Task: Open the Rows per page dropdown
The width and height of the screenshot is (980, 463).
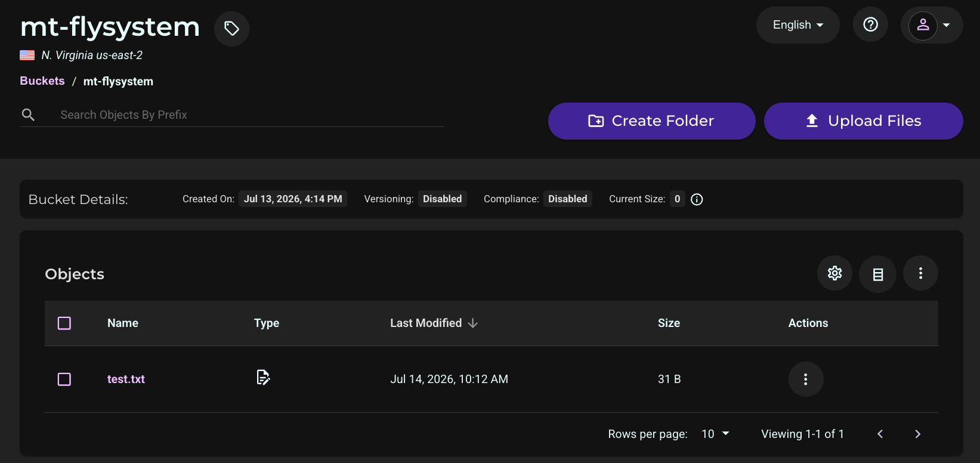Action: [x=715, y=434]
